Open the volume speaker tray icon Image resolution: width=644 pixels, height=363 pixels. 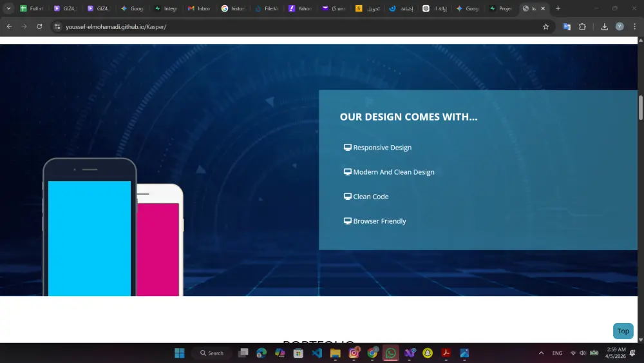coord(583,353)
